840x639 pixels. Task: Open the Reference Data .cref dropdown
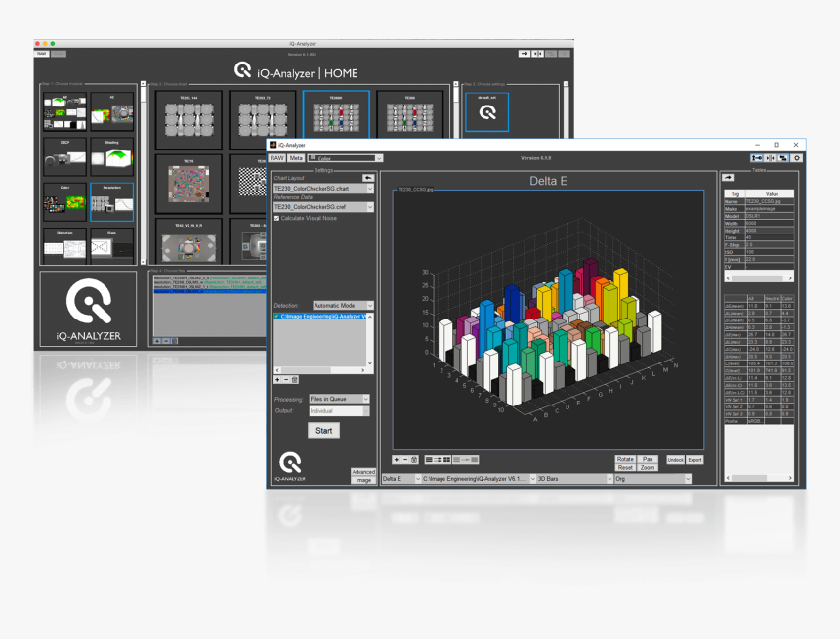(323, 207)
